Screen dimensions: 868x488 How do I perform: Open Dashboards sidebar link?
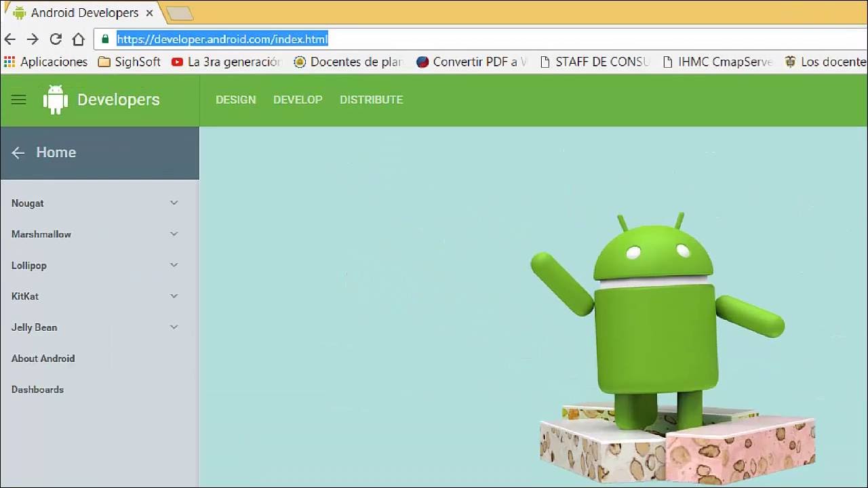pos(38,390)
